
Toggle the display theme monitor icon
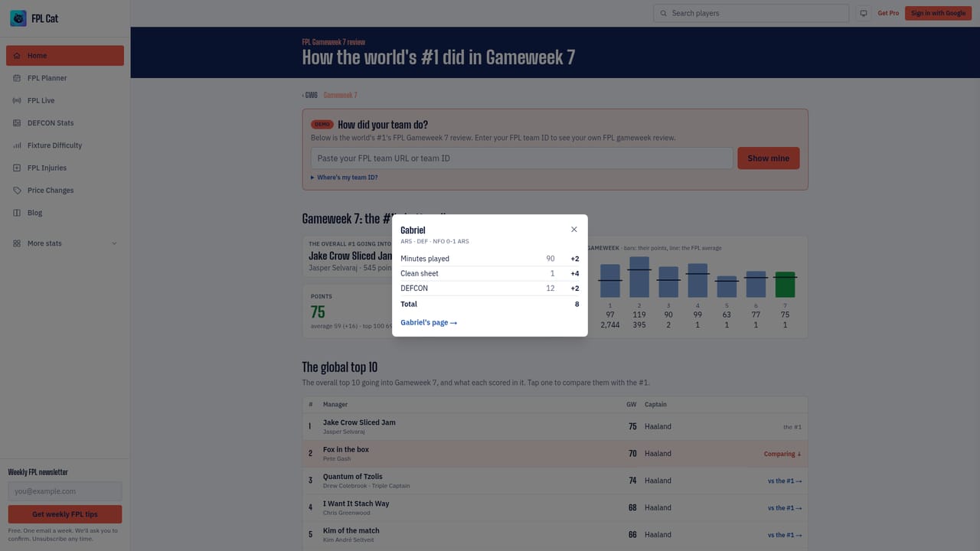click(864, 13)
